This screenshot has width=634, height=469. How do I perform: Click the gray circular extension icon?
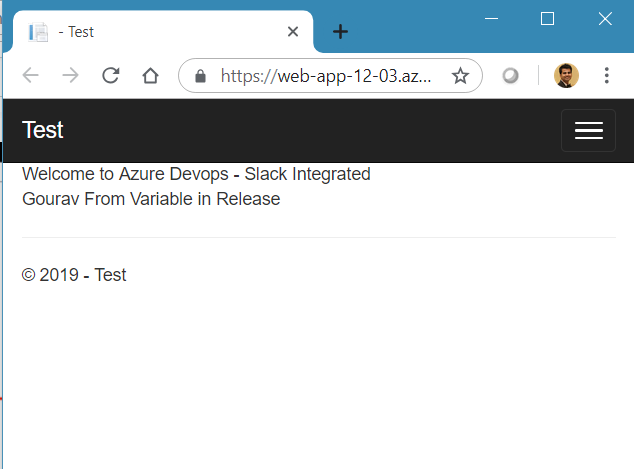(x=510, y=76)
